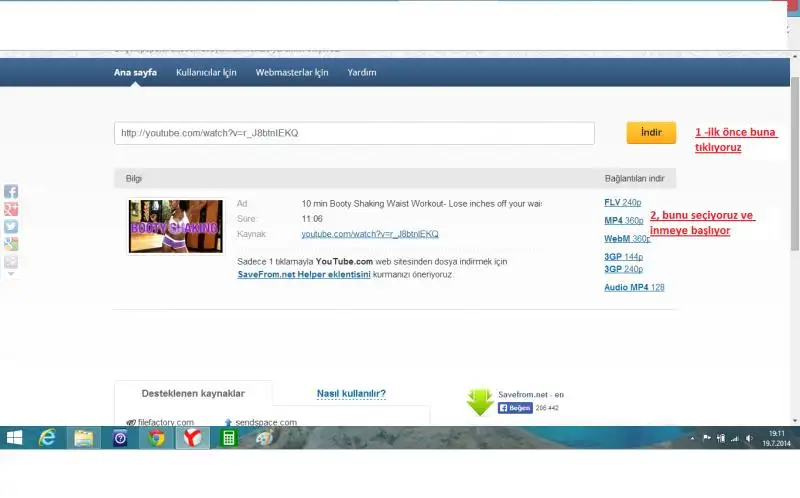Click the Google+ share icon
The width and height of the screenshot is (800, 498).
(11, 209)
